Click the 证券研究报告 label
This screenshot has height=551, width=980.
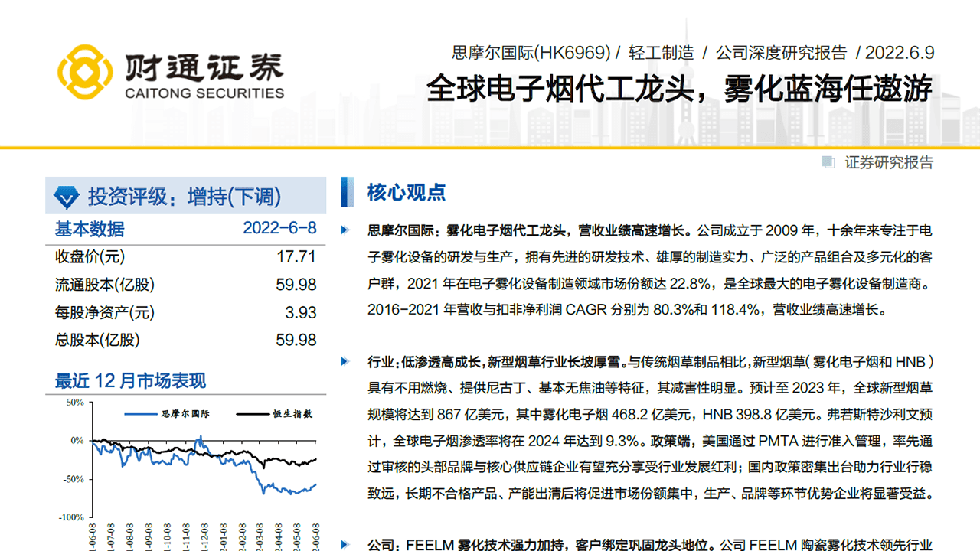890,162
